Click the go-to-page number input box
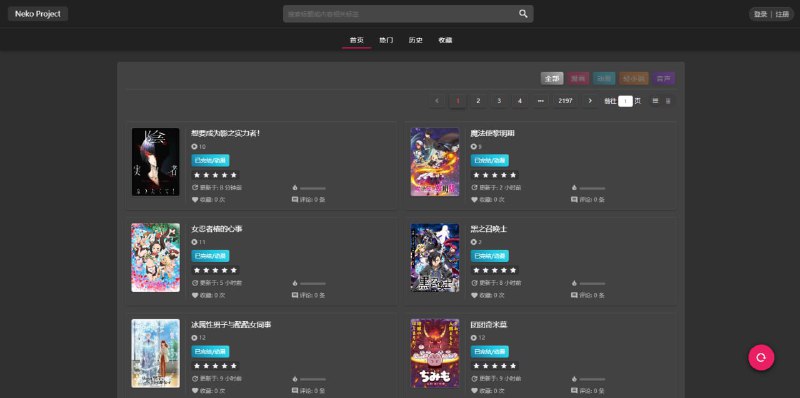Viewport: 800px width, 398px height. tap(626, 101)
